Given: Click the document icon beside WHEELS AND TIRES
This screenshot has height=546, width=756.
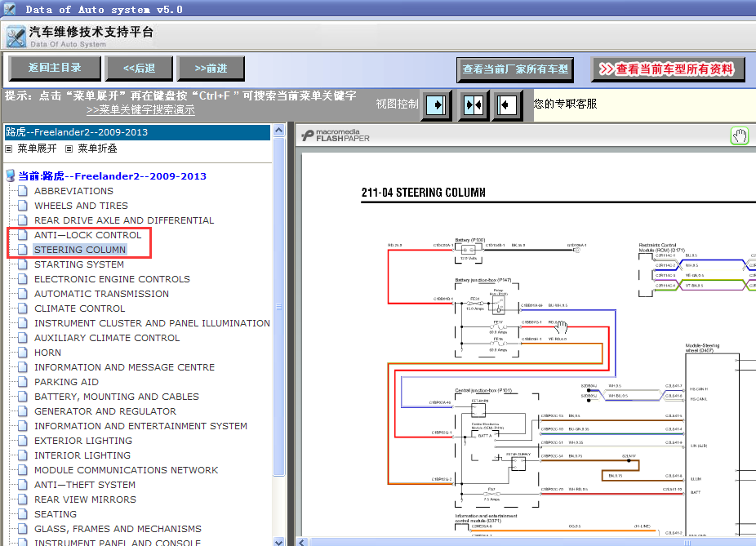Looking at the screenshot, I should (x=23, y=206).
